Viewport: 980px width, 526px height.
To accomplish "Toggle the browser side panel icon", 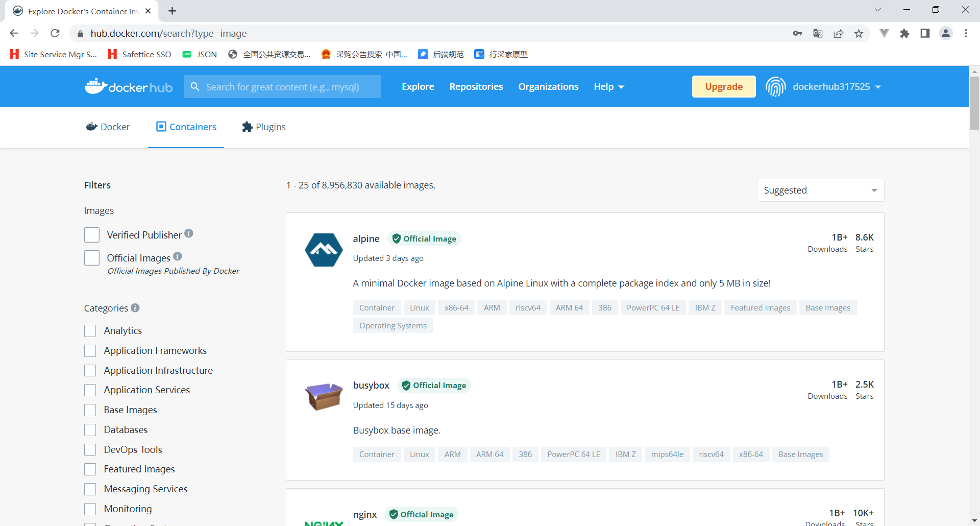I will 925,33.
